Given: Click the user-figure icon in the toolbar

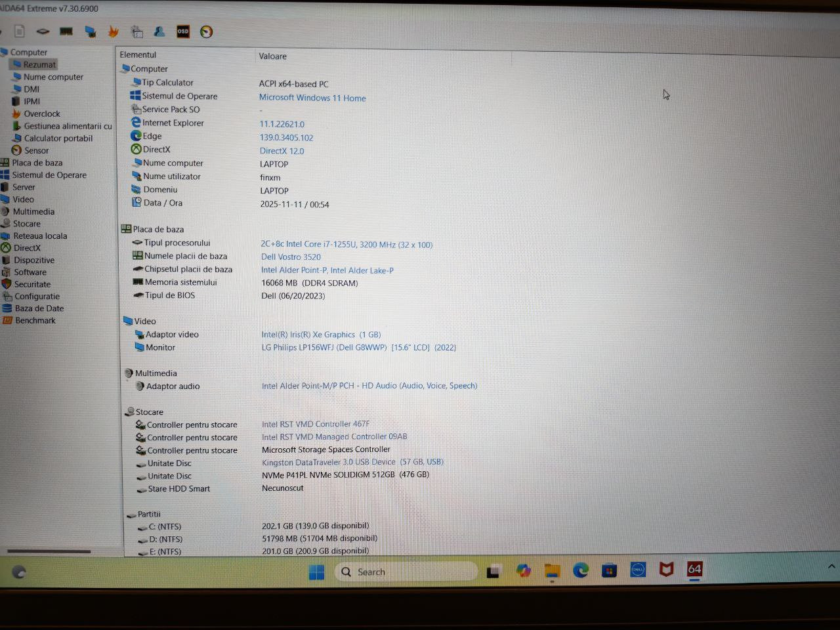Looking at the screenshot, I should coord(159,31).
